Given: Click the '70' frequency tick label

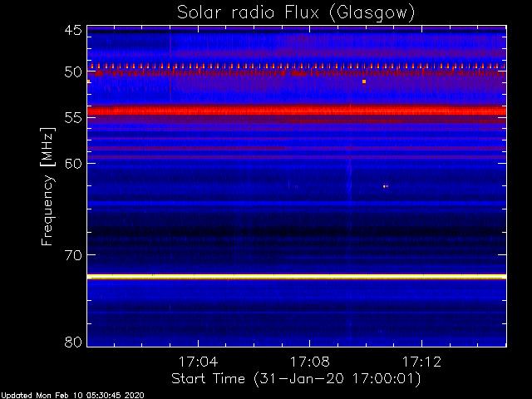Looking at the screenshot, I should [73, 255].
